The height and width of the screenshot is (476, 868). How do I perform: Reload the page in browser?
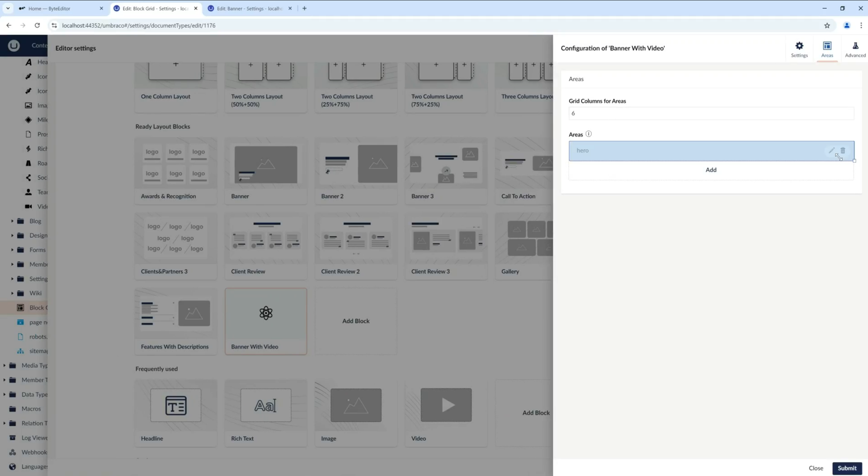pyautogui.click(x=37, y=25)
